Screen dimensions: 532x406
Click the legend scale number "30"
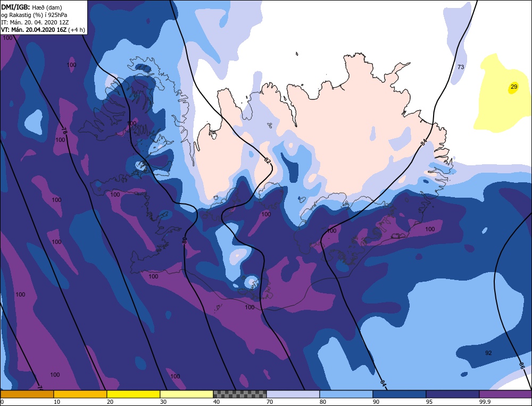163,402
